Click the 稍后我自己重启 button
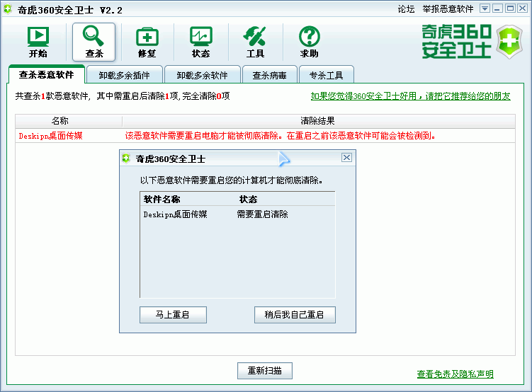The width and height of the screenshot is (532, 392). coord(295,315)
